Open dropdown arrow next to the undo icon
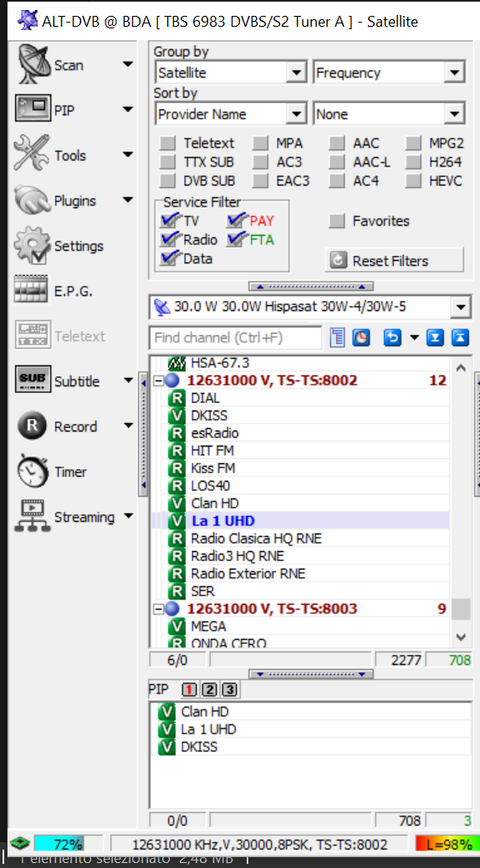Viewport: 480px width, 868px height. coord(414,338)
